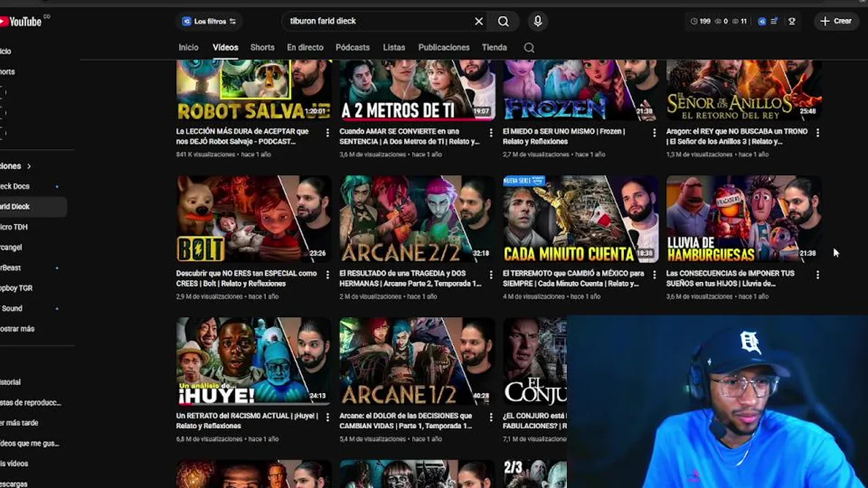Switch to the Publicaciones tab
This screenshot has width=868, height=488.
[444, 47]
